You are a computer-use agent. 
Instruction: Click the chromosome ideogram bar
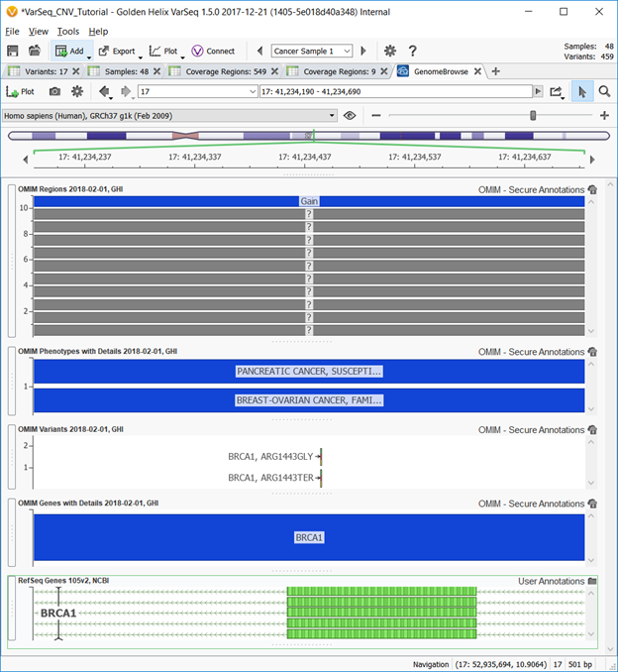(309, 136)
